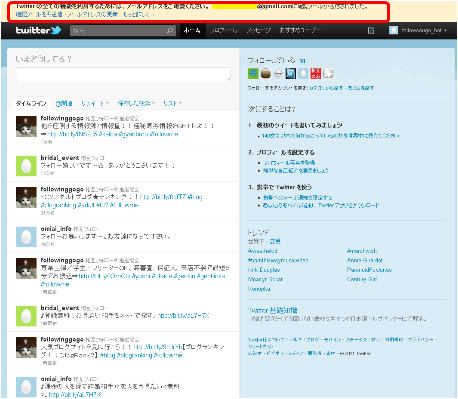Viewport: 458px width, 399px height.
Task: Click the Twitter app download link
Action: (321, 206)
